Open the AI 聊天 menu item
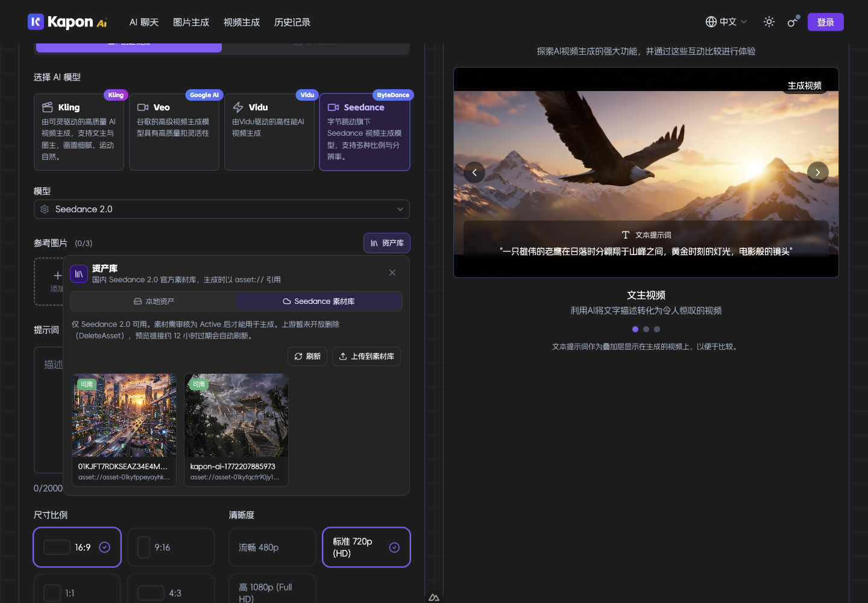Viewport: 868px width, 603px height. [x=144, y=22]
